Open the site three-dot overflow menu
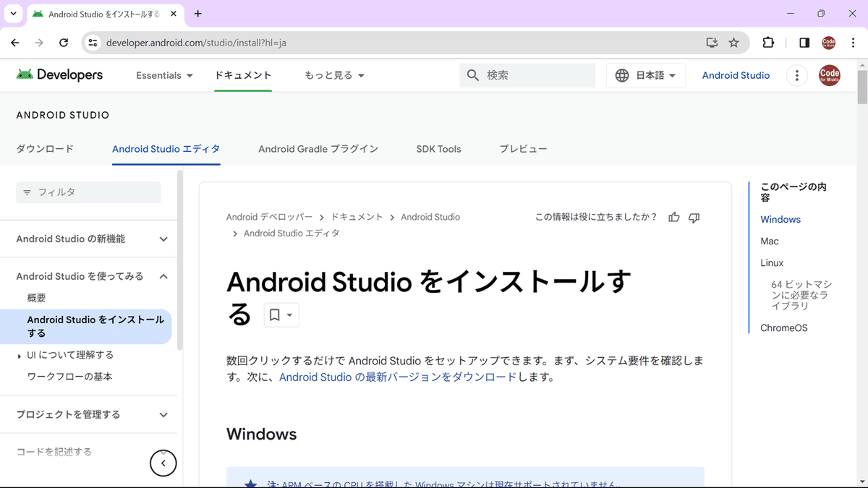The height and width of the screenshot is (488, 868). click(796, 75)
